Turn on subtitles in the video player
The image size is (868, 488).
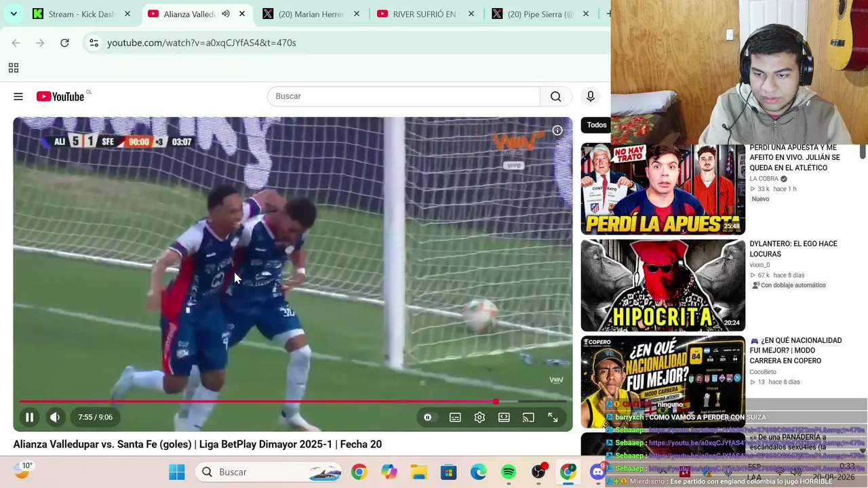(x=455, y=418)
